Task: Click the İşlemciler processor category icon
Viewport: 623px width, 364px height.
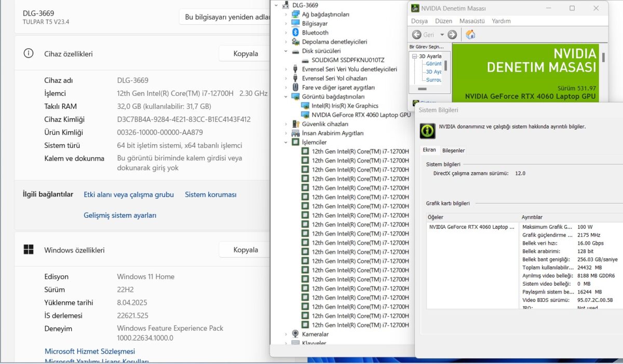Action: (x=295, y=142)
